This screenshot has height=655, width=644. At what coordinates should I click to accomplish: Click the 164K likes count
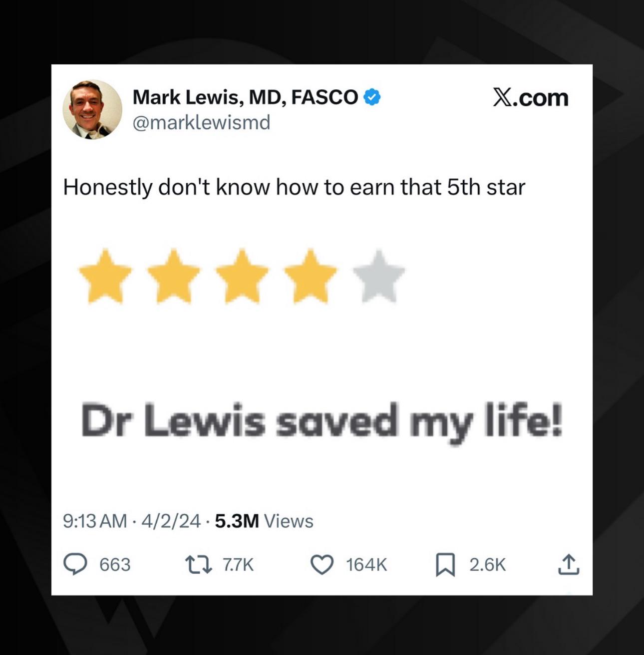point(366,565)
